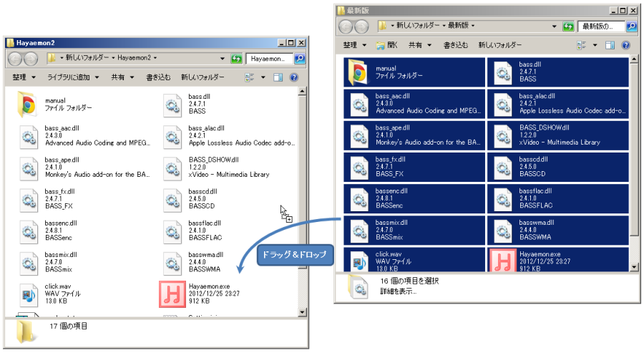Viewport: 644px width, 353px height.
Task: Open view options dropdown arrow in 最新版 window
Action: point(595,45)
